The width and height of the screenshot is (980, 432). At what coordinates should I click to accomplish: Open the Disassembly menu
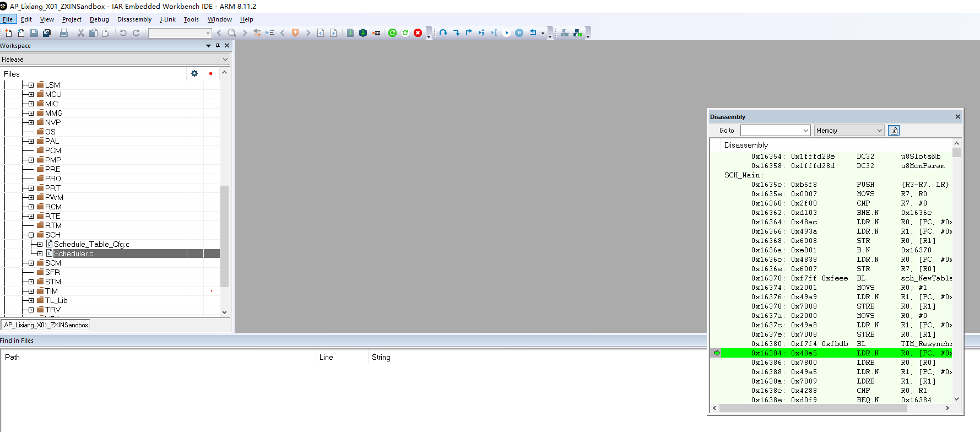point(134,19)
